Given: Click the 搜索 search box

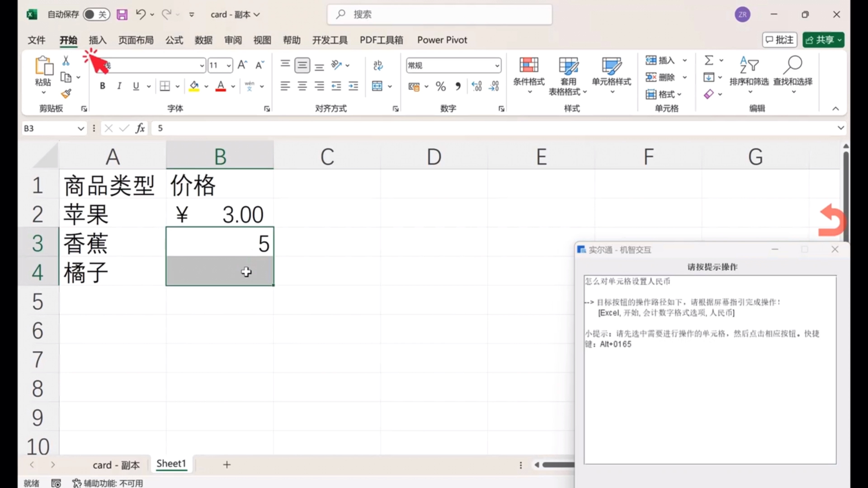Looking at the screenshot, I should coord(439,14).
